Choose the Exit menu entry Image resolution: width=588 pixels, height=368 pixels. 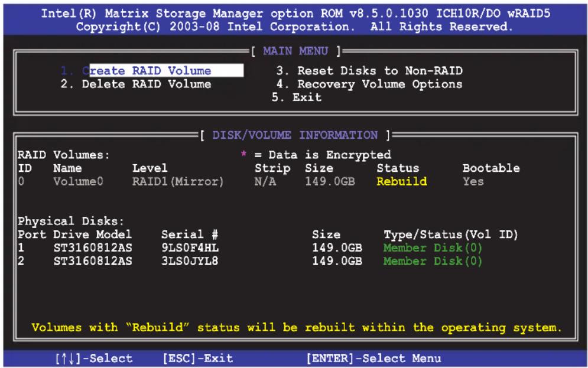point(297,97)
